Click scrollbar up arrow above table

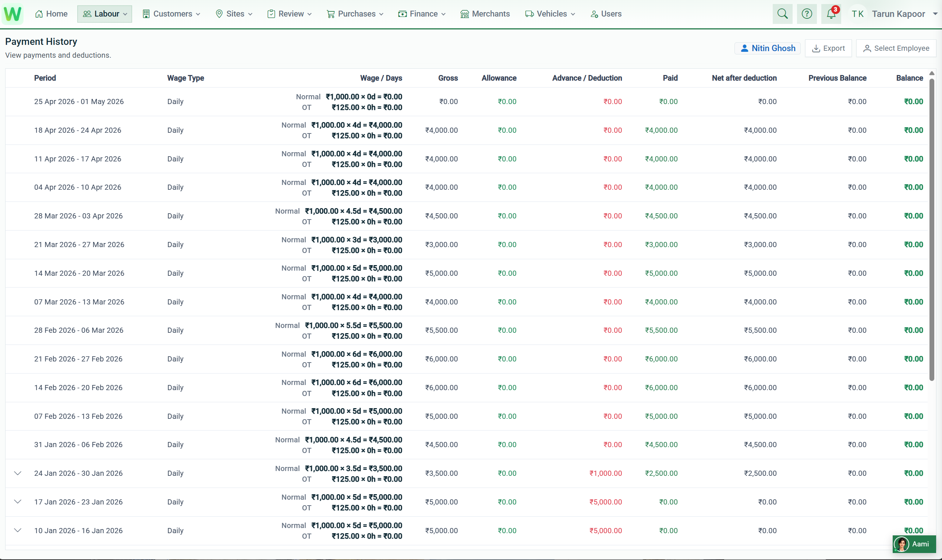coord(931,73)
